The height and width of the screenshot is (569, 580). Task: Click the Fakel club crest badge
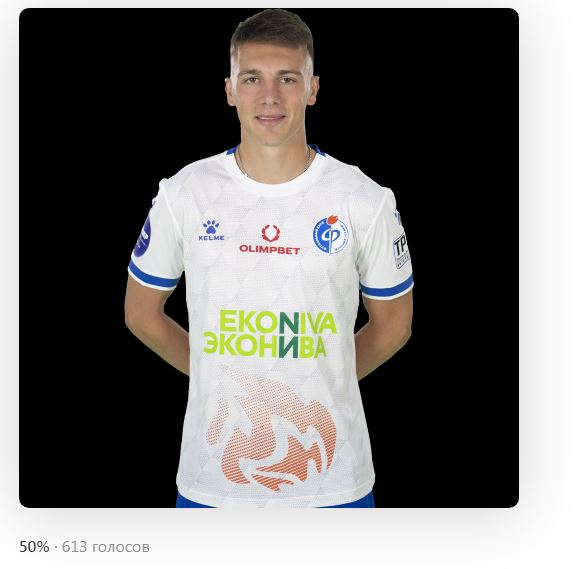(x=331, y=234)
